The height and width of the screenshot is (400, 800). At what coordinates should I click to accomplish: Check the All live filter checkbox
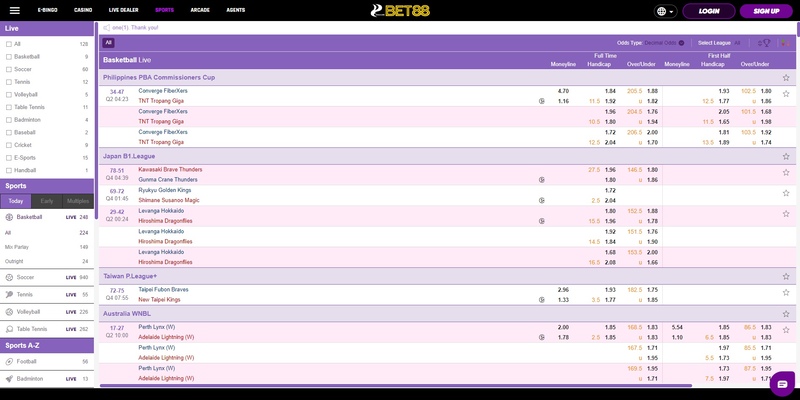(x=9, y=44)
